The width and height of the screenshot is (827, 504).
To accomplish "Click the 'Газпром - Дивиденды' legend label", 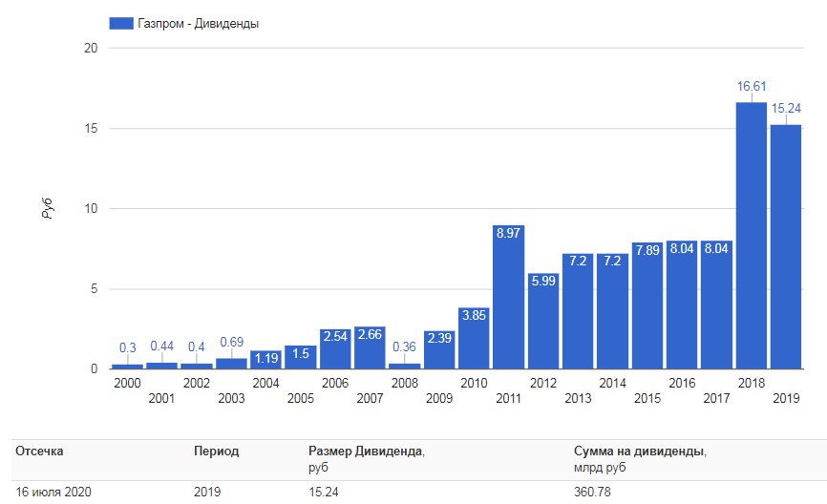I will point(199,24).
